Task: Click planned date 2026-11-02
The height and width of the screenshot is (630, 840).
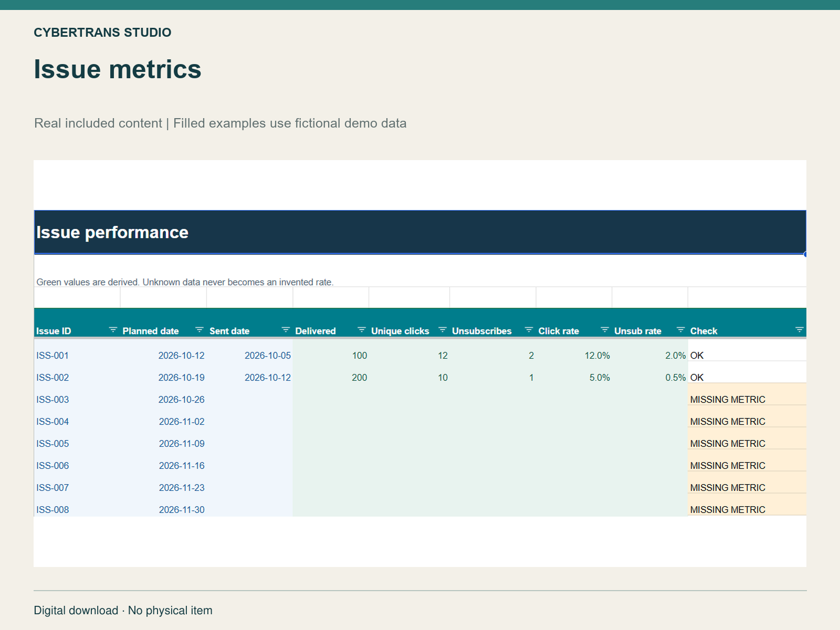Action: 182,422
